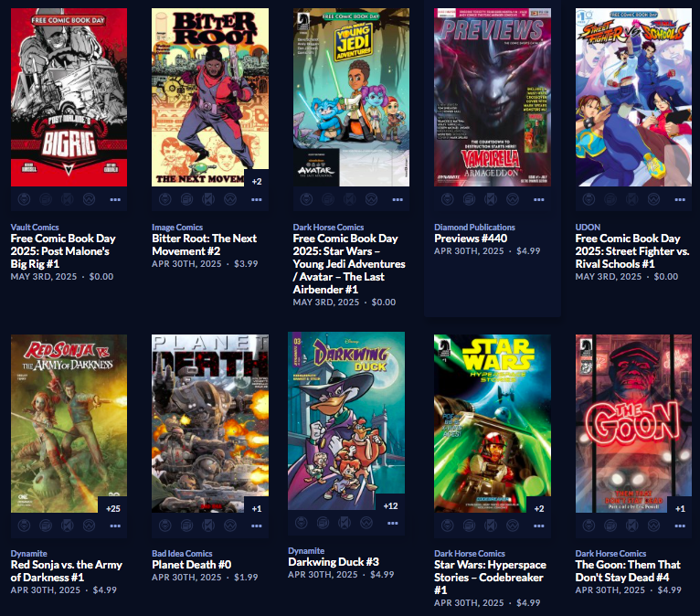
Task: Toggle read status for Previews #440
Action: click(491, 199)
